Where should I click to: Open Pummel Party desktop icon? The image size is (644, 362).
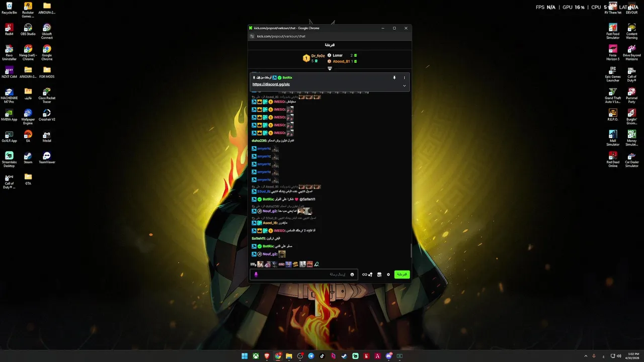pyautogui.click(x=632, y=96)
